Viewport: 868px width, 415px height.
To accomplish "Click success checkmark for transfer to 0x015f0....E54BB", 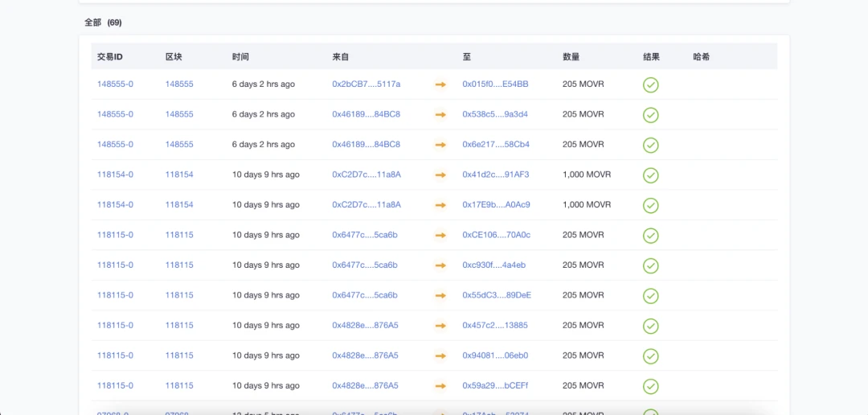I will [x=650, y=84].
